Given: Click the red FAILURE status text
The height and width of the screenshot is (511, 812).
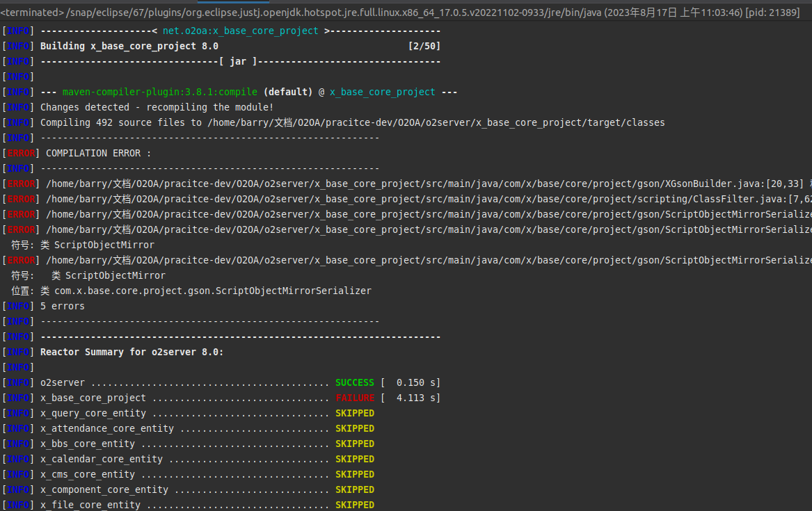Looking at the screenshot, I should pyautogui.click(x=354, y=398).
